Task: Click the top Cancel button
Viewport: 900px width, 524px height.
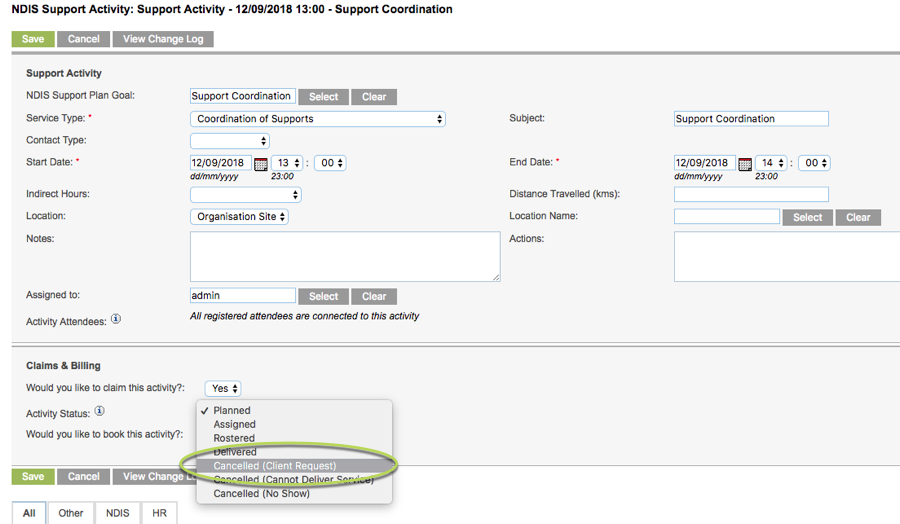Action: pyautogui.click(x=84, y=39)
